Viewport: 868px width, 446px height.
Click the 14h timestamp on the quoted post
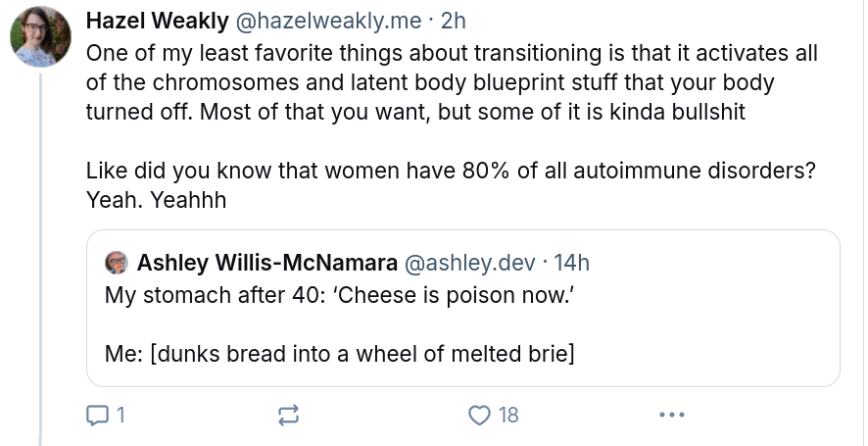coord(571,263)
